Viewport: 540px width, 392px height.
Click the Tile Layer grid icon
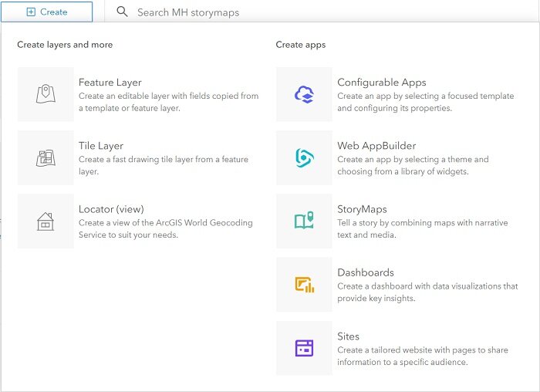(46, 157)
